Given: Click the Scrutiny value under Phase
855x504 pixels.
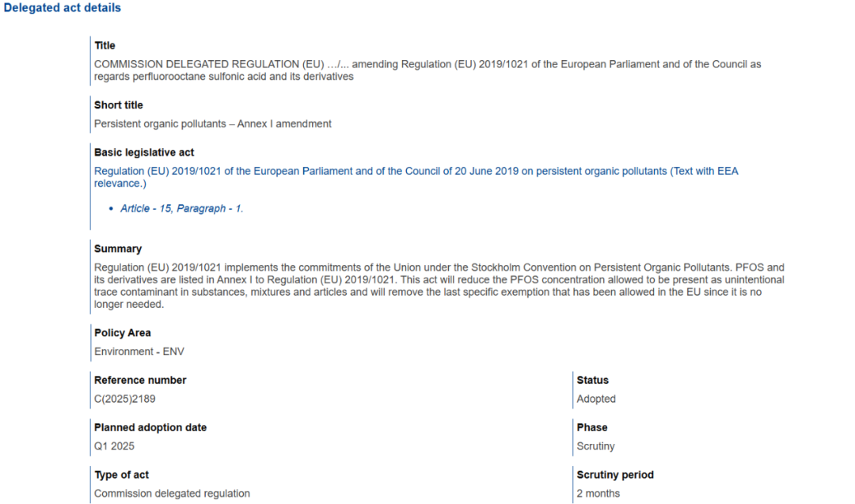Looking at the screenshot, I should click(x=595, y=446).
